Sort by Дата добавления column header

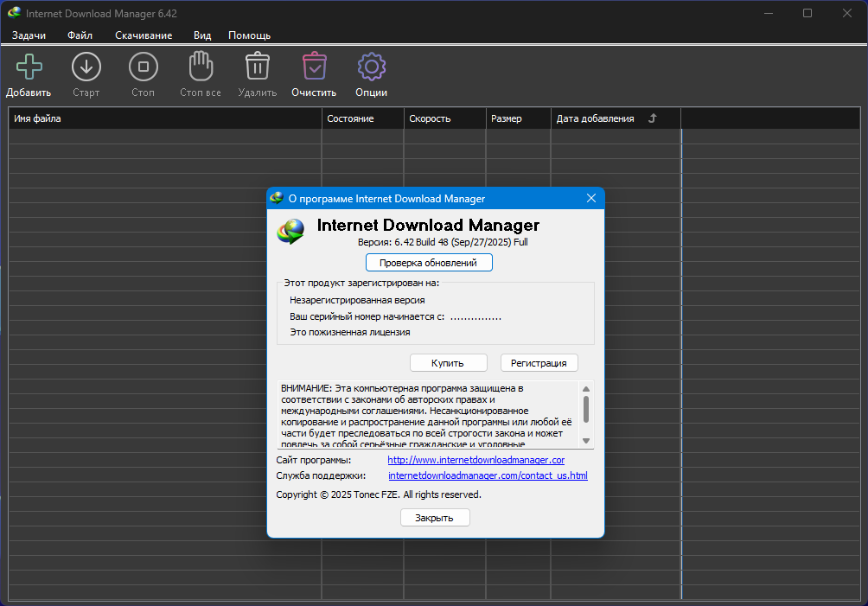click(x=595, y=118)
